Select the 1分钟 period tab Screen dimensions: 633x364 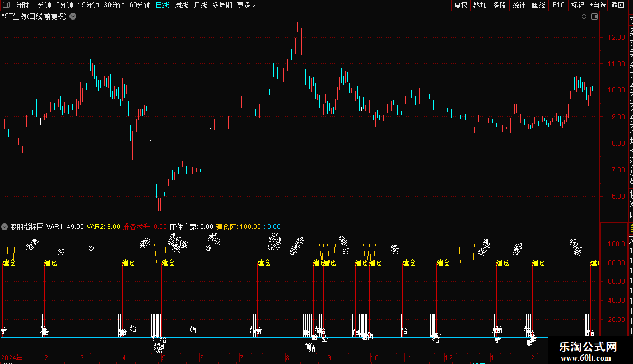click(43, 5)
